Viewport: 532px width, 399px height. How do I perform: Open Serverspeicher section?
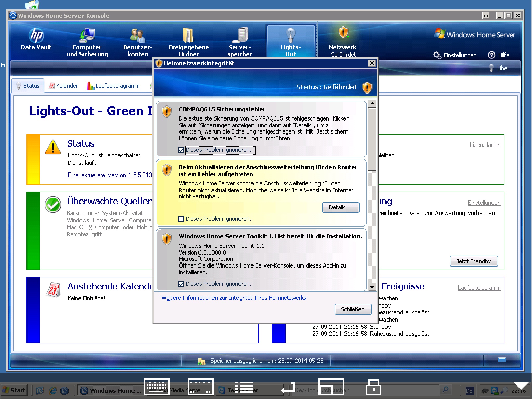click(240, 42)
